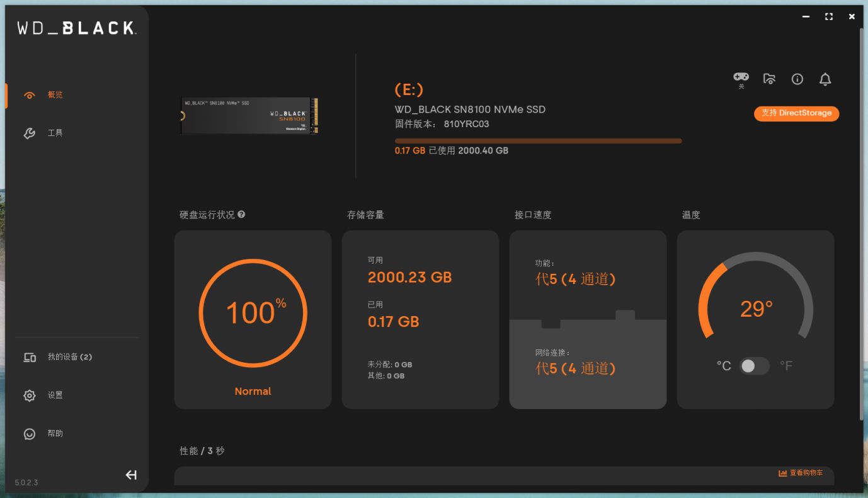Click the 温度 section title
The width and height of the screenshot is (868, 498).
pos(691,215)
